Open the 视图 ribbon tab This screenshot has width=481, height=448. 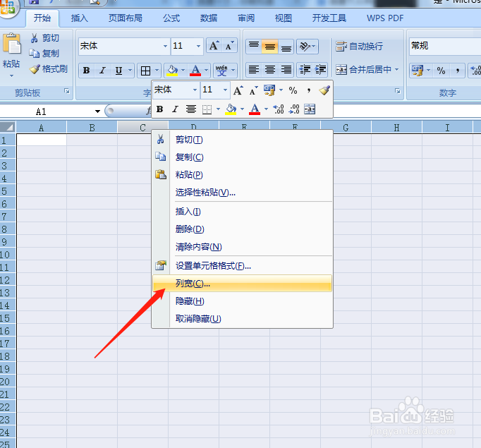283,18
